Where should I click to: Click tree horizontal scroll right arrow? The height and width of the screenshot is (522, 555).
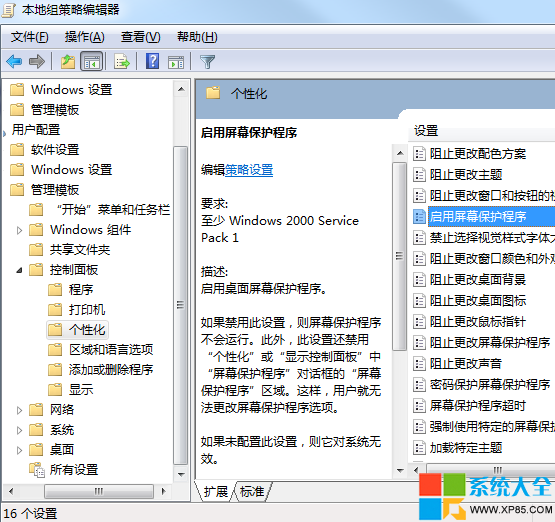tap(163, 491)
